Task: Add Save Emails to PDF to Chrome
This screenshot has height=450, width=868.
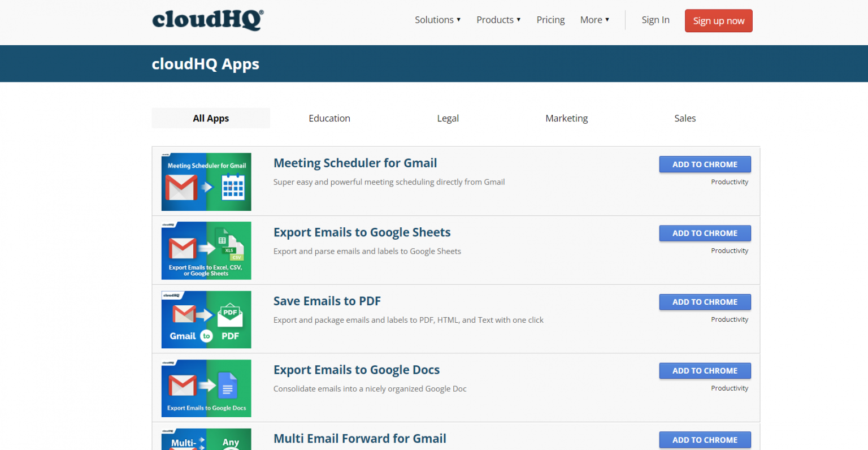Action: coord(705,302)
